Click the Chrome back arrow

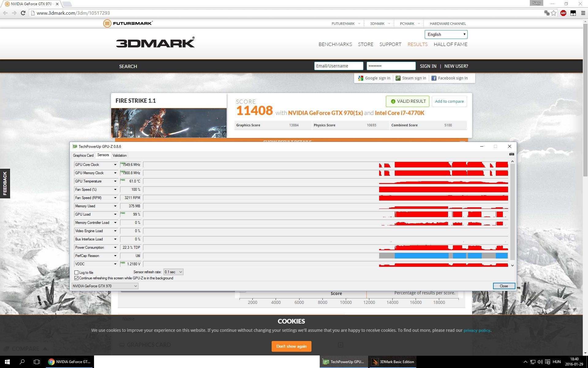click(5, 13)
